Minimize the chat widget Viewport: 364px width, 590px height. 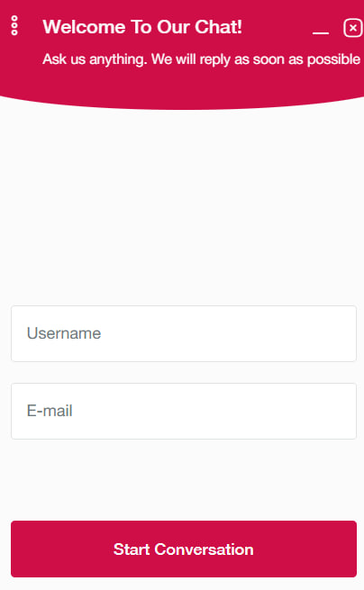click(x=321, y=32)
